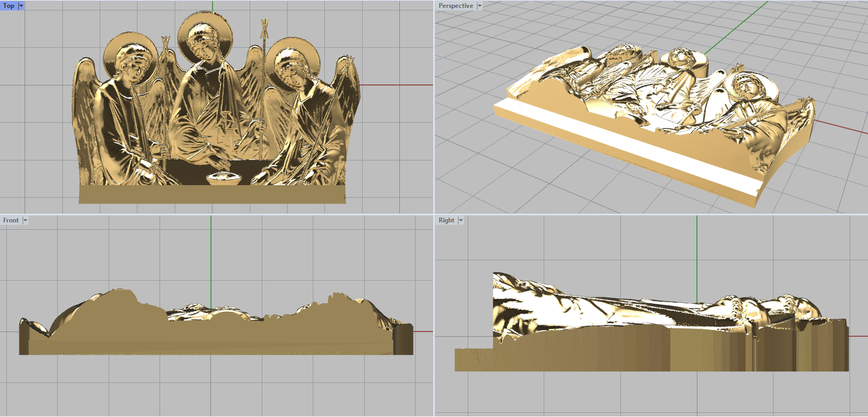This screenshot has height=417, width=868.
Task: Click the flat base slab in Top view
Action: 212,194
